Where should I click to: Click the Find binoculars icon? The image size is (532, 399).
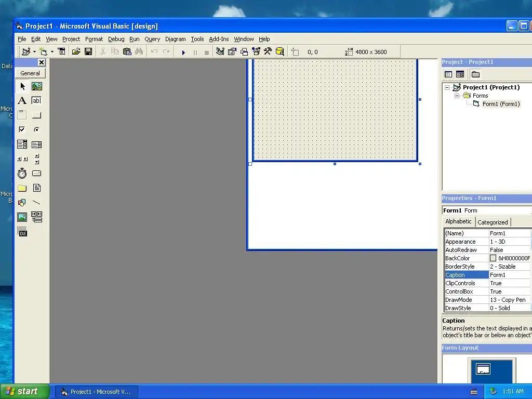coord(139,51)
